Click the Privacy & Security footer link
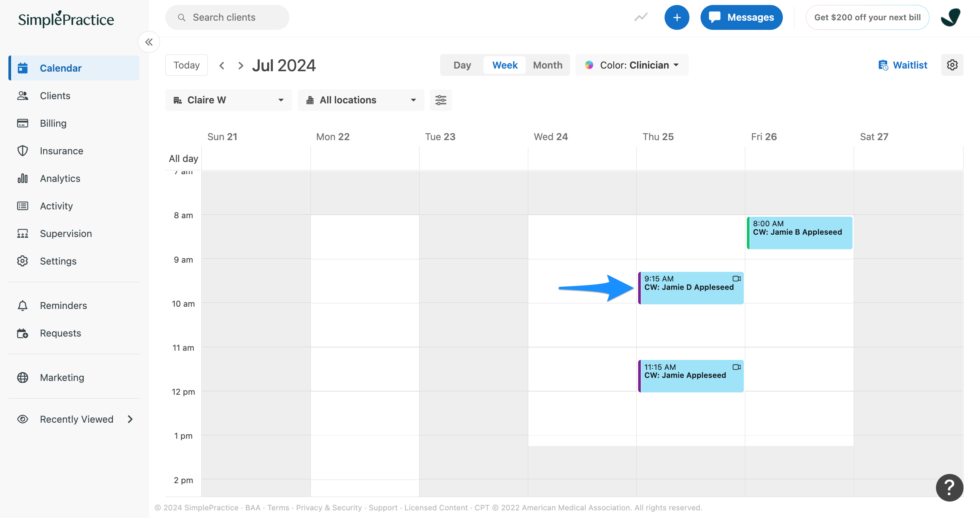Screen dimensions: 980x518 [329, 507]
